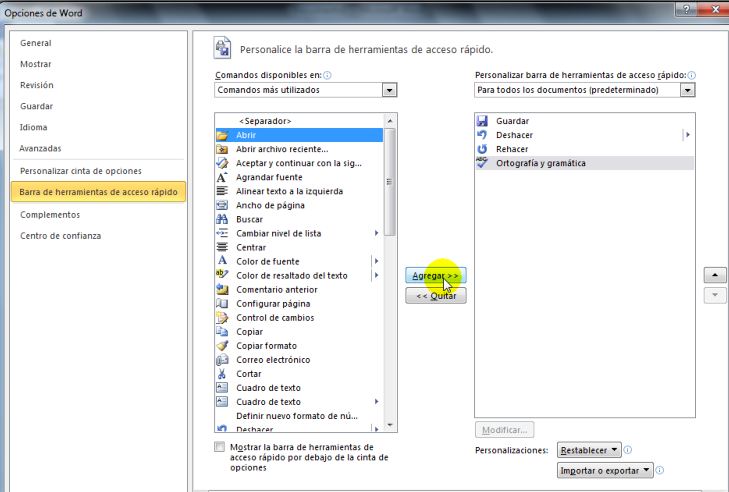This screenshot has width=729, height=492.
Task: Click the Deshacer icon in toolbar list
Action: 482,135
